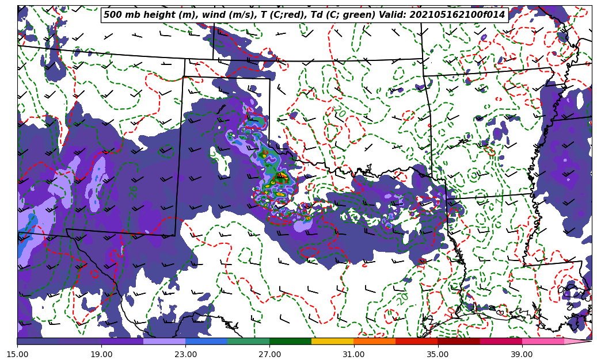597x364 pixels.
Task: Select the light lavender colorbar segment before 23.00
Action: [165, 341]
